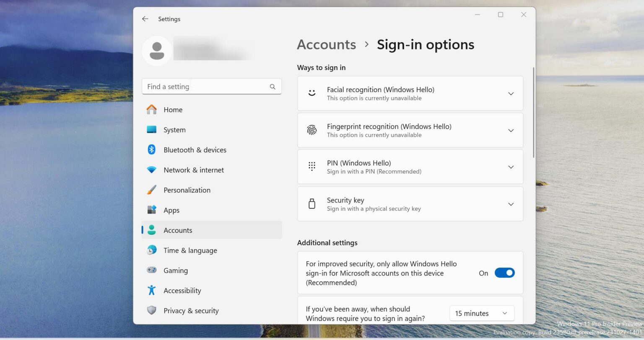Viewport: 644px width, 340px height.
Task: Open Time & language settings
Action: (x=190, y=250)
